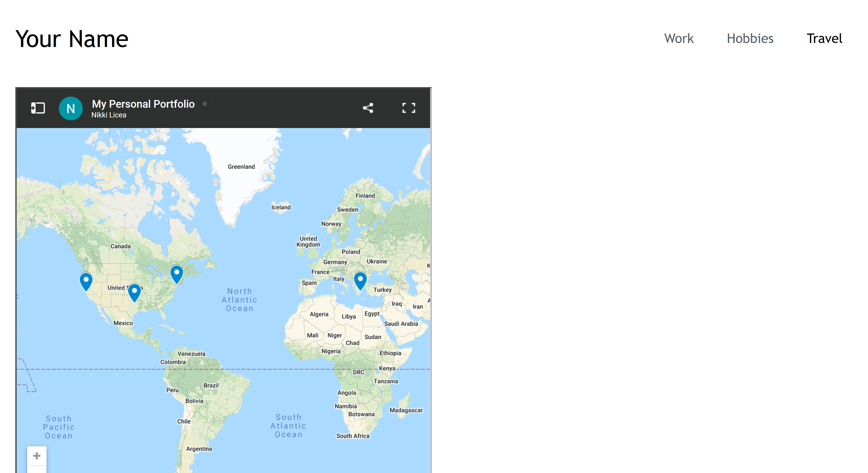This screenshot has width=868, height=473.
Task: Click the Texas map pin
Action: [134, 292]
